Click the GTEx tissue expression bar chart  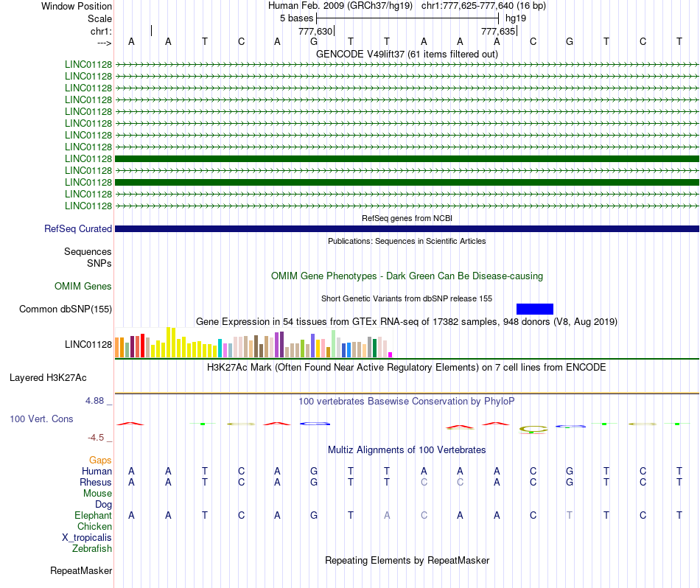coord(253,343)
